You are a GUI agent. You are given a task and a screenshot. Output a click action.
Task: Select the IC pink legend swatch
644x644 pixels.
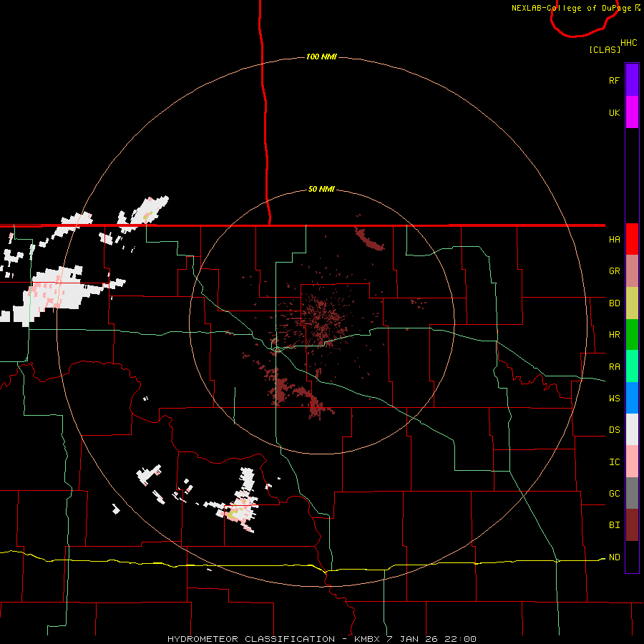pos(632,462)
